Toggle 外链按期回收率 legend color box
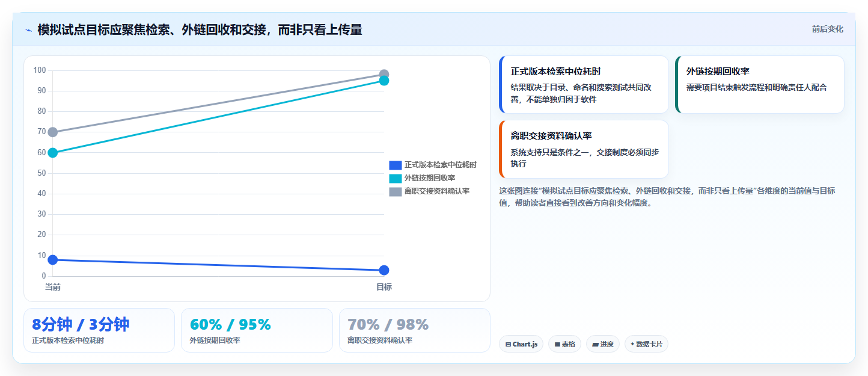 [395, 178]
